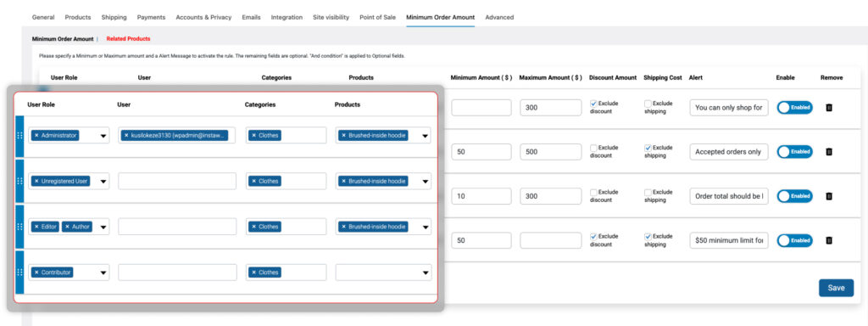Viewport: 868px width, 326px height.
Task: Open the Products settings tab
Action: click(x=77, y=17)
